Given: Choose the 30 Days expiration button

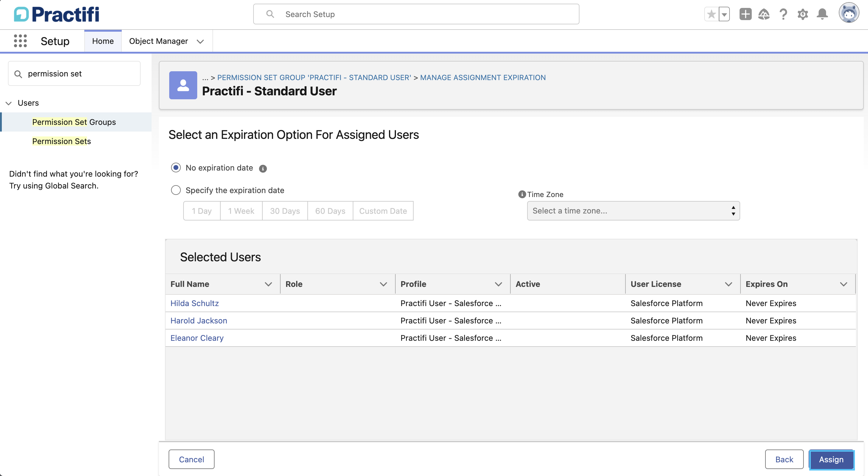Looking at the screenshot, I should pyautogui.click(x=285, y=211).
